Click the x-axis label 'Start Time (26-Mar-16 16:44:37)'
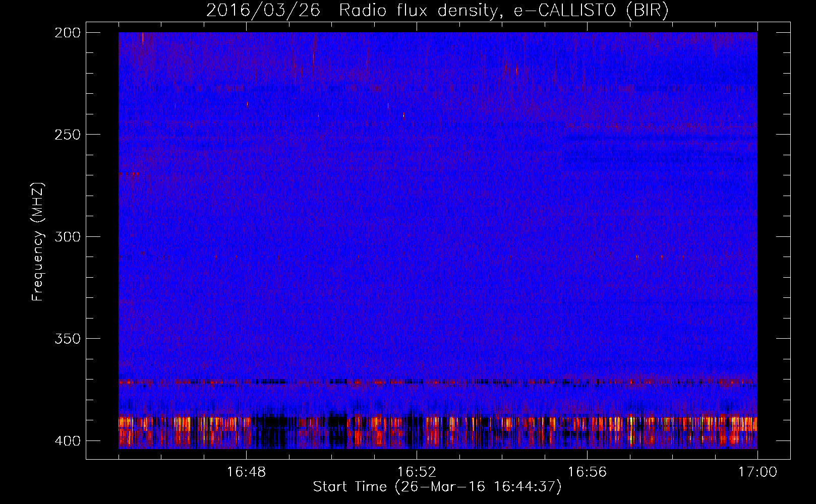The height and width of the screenshot is (504, 816). 437,487
